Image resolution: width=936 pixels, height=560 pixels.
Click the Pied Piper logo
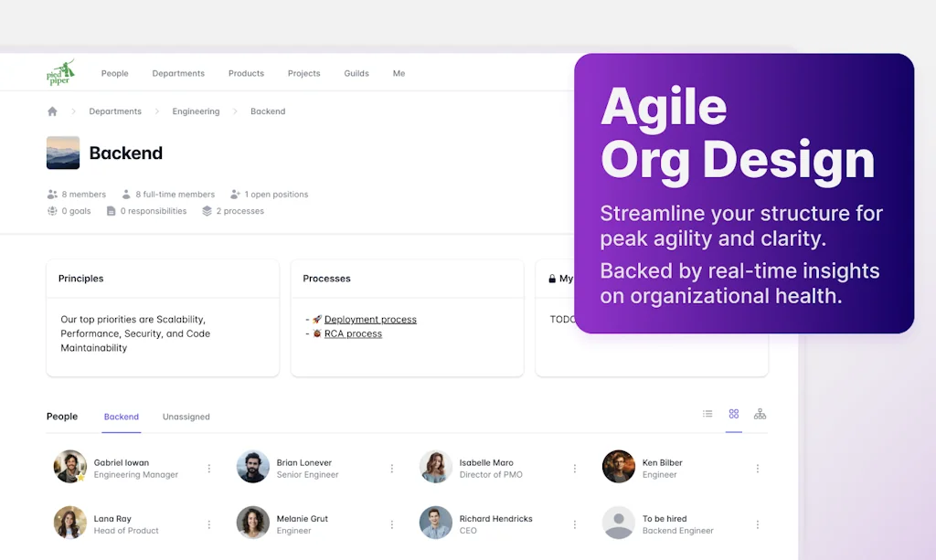pyautogui.click(x=61, y=73)
